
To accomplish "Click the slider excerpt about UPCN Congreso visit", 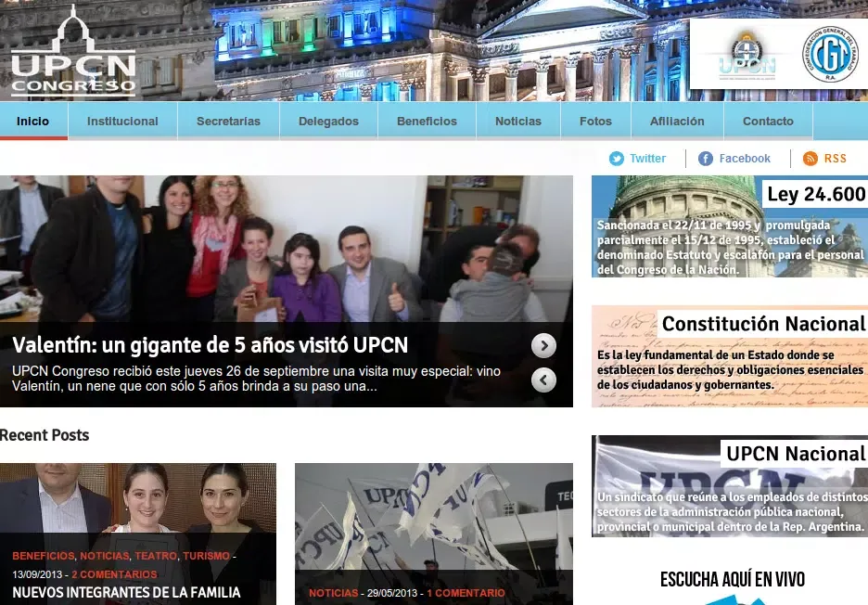I will point(256,379).
